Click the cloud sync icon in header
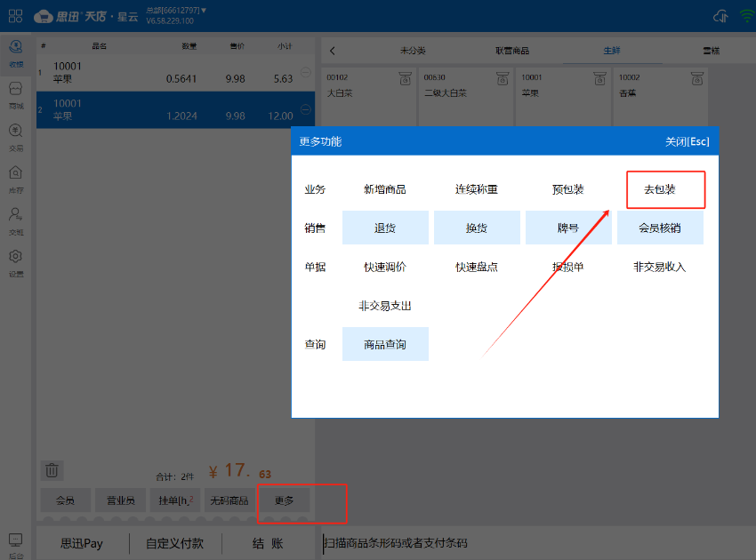 point(720,16)
